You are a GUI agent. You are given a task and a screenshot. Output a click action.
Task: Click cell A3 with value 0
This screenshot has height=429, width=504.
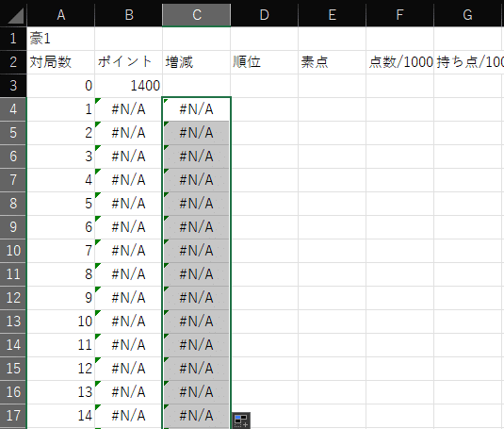coord(60,86)
